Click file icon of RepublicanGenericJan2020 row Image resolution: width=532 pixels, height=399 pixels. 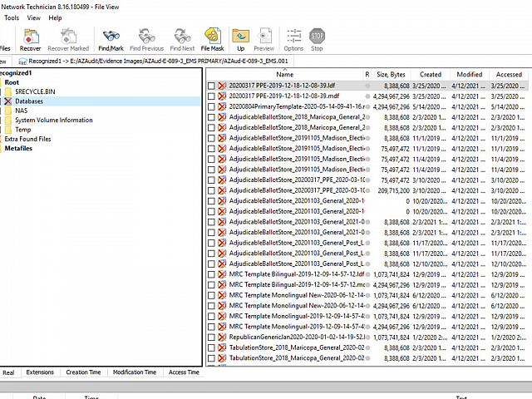coord(222,337)
